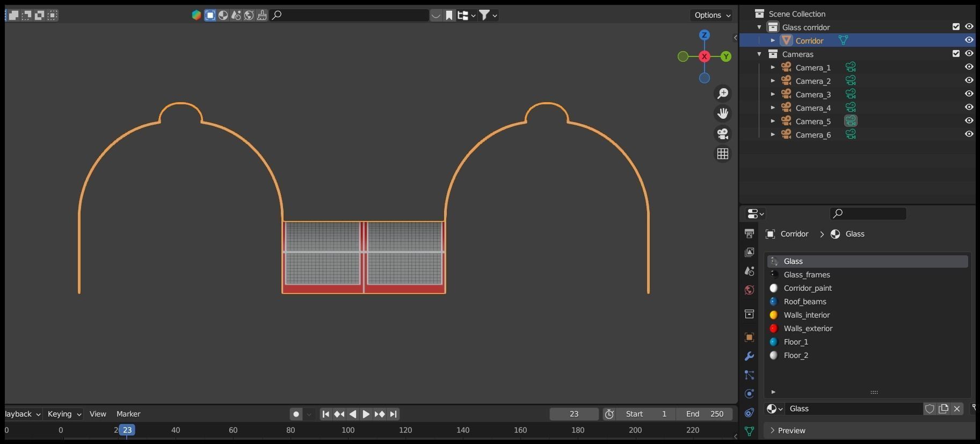Open the properties editor type dropdown

tap(756, 213)
